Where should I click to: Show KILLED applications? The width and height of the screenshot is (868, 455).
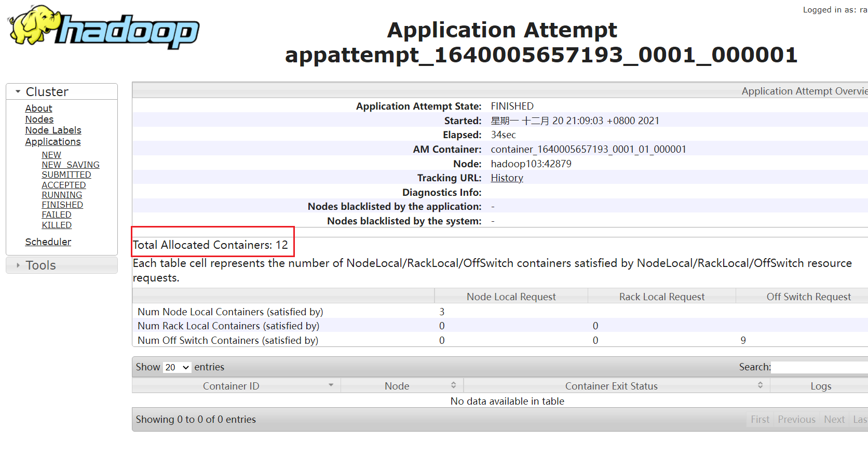57,225
